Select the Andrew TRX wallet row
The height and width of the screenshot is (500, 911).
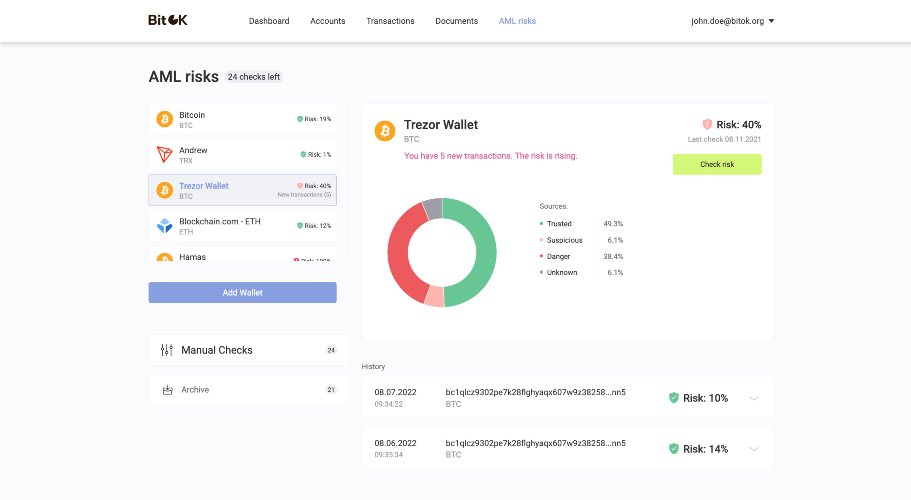(x=242, y=154)
